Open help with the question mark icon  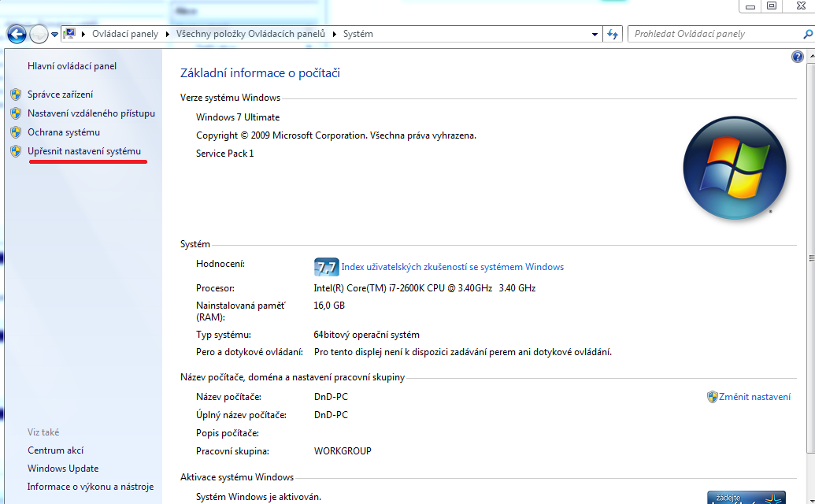(x=798, y=57)
